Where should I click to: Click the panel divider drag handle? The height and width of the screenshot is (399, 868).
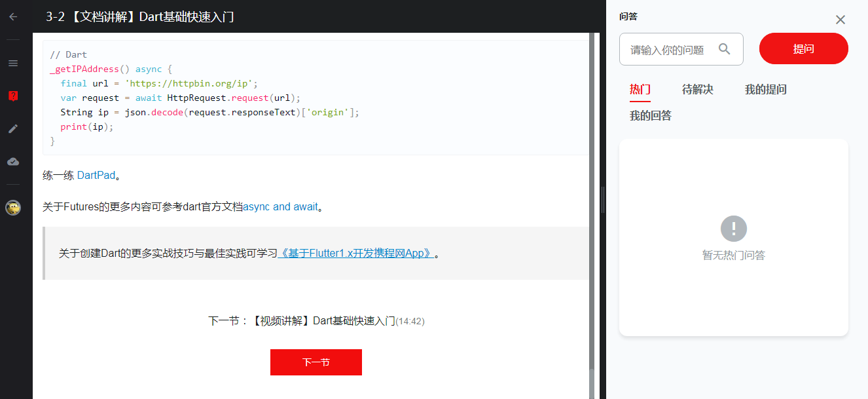(x=603, y=199)
